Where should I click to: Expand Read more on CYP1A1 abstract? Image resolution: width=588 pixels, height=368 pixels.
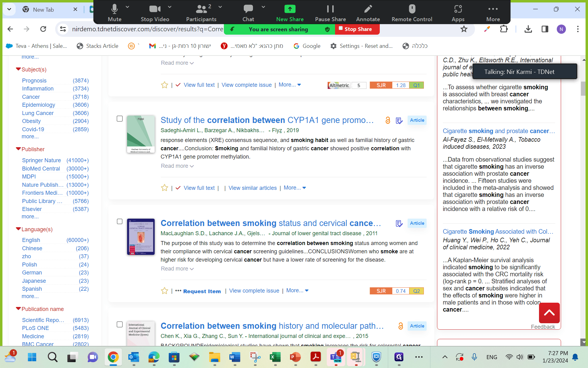[177, 166]
